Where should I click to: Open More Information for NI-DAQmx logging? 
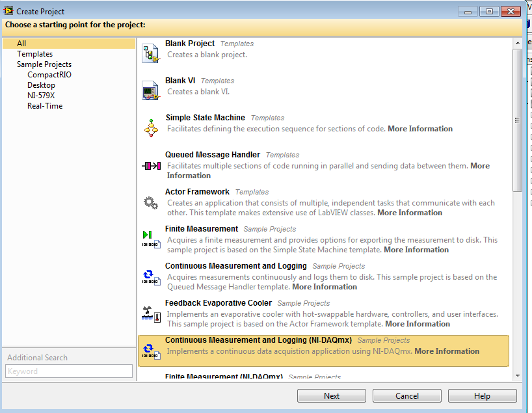[447, 351]
